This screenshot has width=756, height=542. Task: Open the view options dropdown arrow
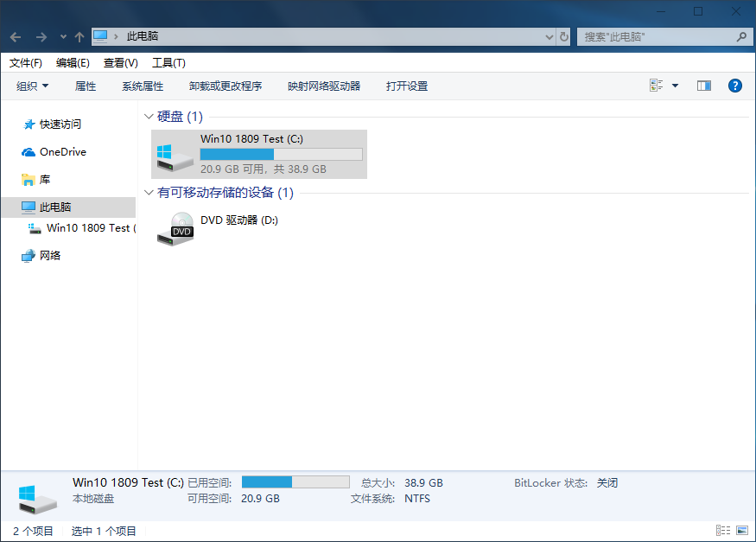click(675, 86)
